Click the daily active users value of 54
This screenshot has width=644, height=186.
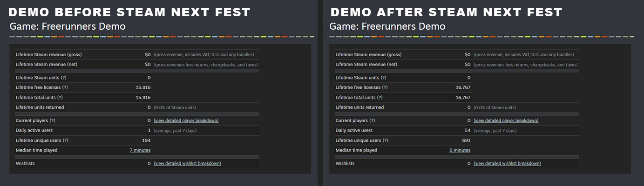pyautogui.click(x=467, y=131)
